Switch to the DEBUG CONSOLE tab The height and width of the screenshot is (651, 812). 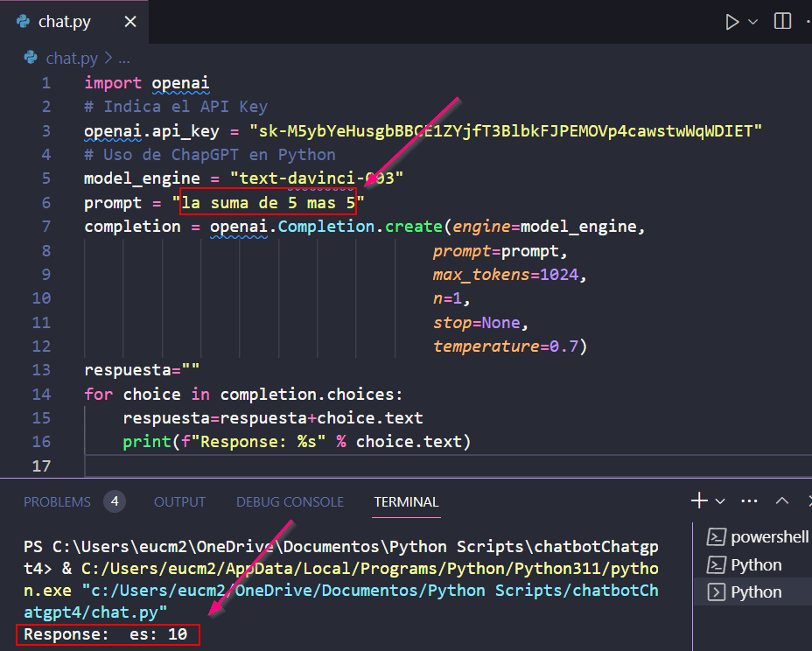pos(290,502)
